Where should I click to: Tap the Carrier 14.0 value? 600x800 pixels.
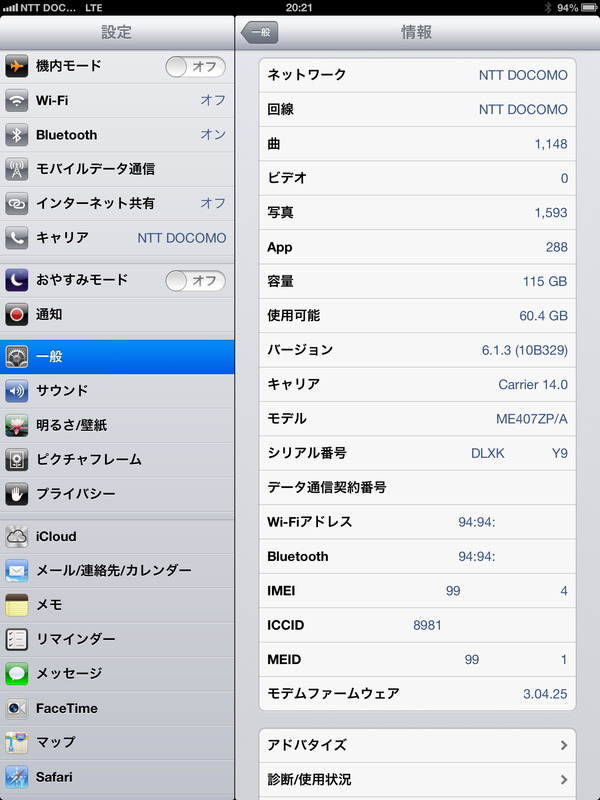click(533, 385)
